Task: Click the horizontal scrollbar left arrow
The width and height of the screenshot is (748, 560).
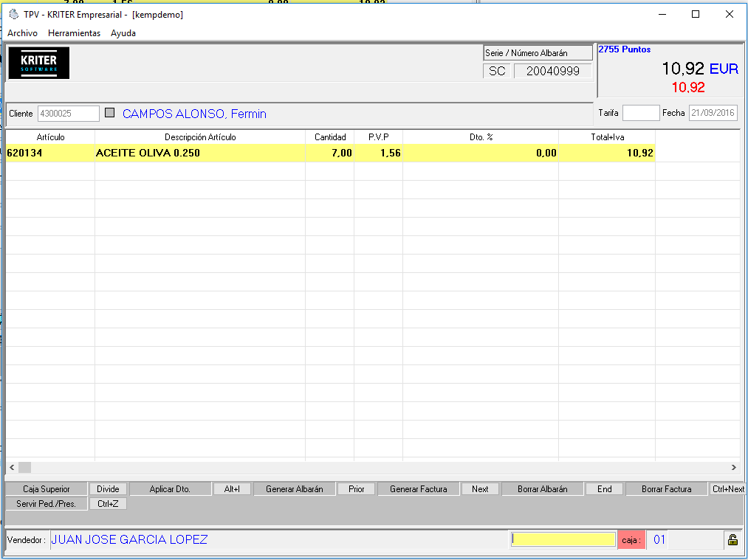Action: tap(12, 468)
